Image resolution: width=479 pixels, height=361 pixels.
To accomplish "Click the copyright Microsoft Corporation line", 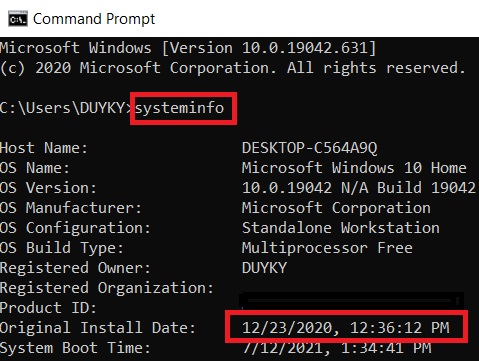I will pyautogui.click(x=233, y=68).
